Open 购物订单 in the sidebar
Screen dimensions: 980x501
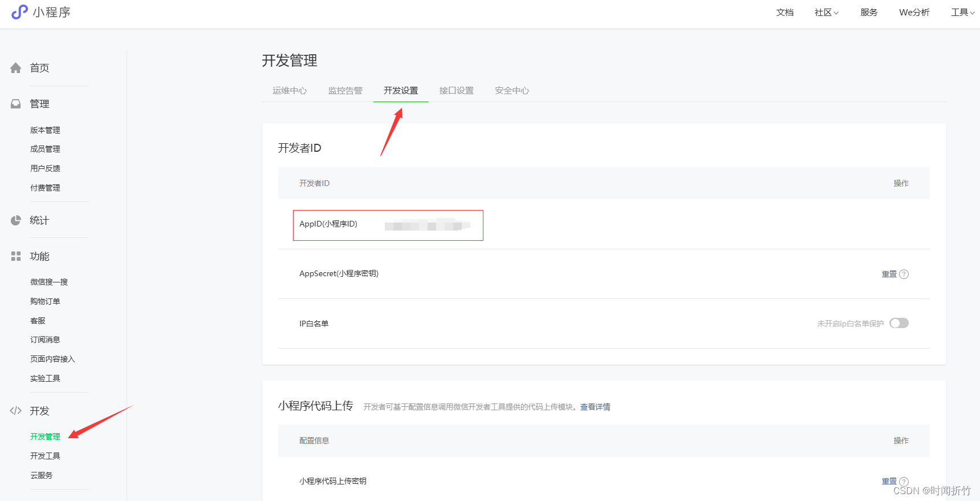click(45, 301)
